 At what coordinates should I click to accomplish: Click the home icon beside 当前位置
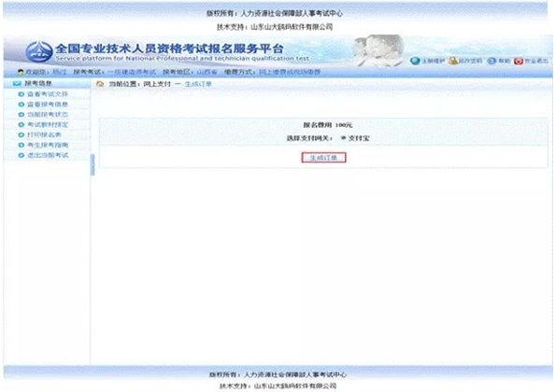tap(100, 84)
